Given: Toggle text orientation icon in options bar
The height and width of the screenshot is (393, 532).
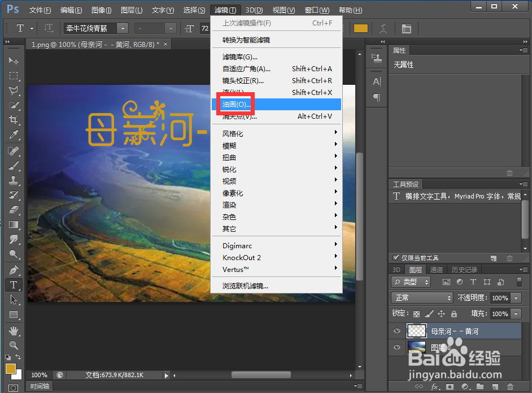Looking at the screenshot, I should 49,28.
